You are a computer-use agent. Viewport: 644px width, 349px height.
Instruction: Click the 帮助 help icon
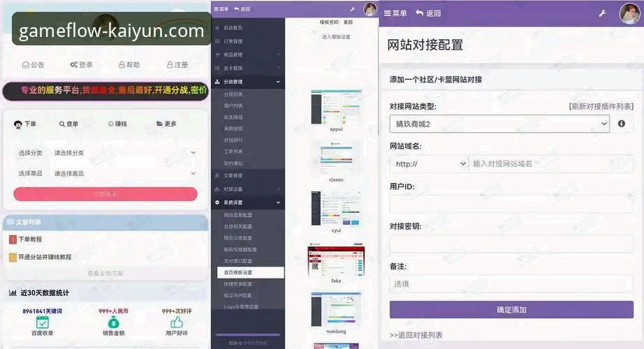[122, 65]
